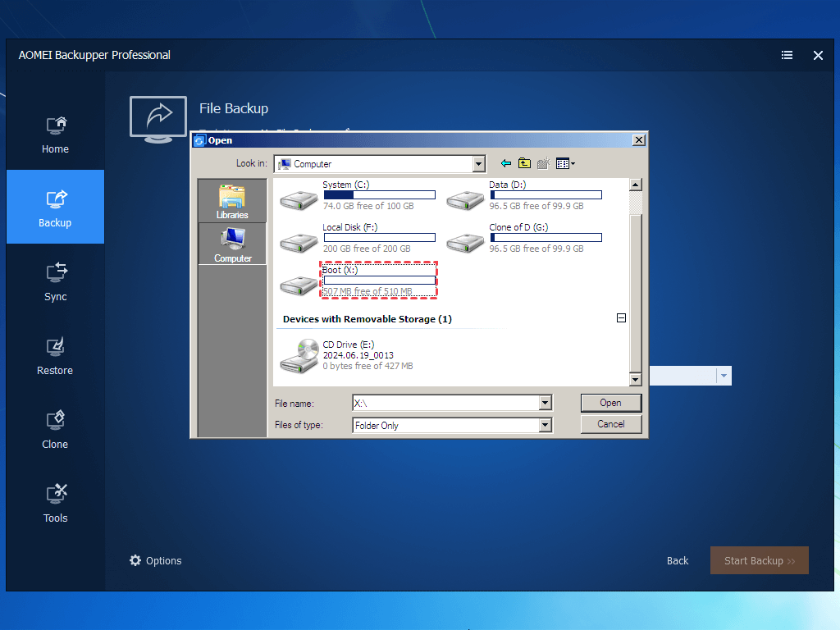Go up one folder level
The height and width of the screenshot is (630, 840).
pos(524,163)
